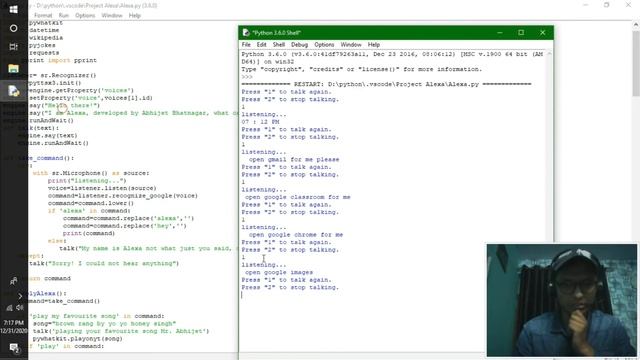This screenshot has width=640, height=360.
Task: Open the People icon in taskbar
Action: (x=13, y=281)
